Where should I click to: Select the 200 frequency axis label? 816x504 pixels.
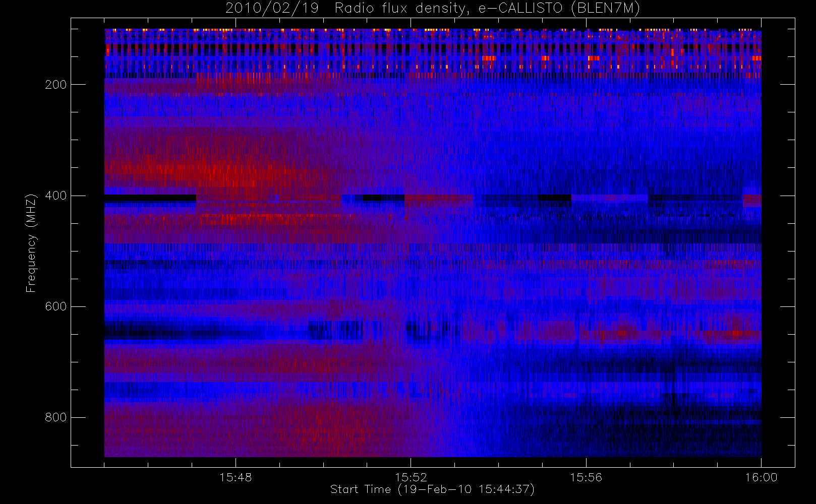(x=55, y=85)
